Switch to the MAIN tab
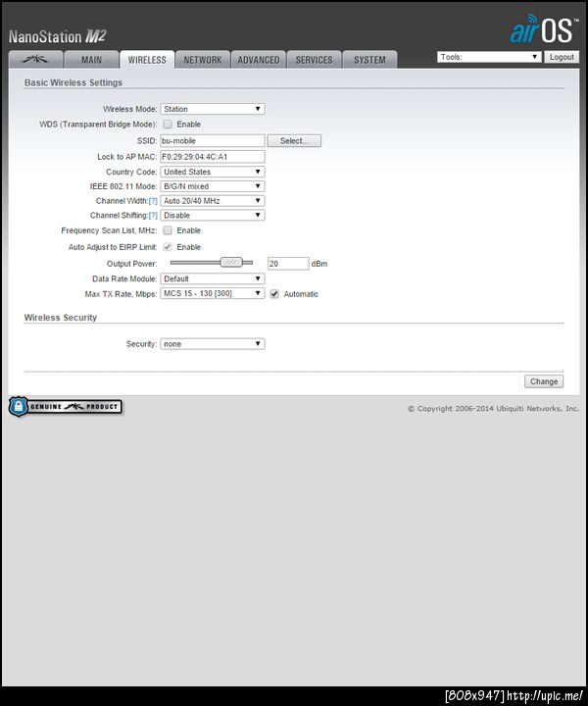588x706 pixels. [91, 60]
